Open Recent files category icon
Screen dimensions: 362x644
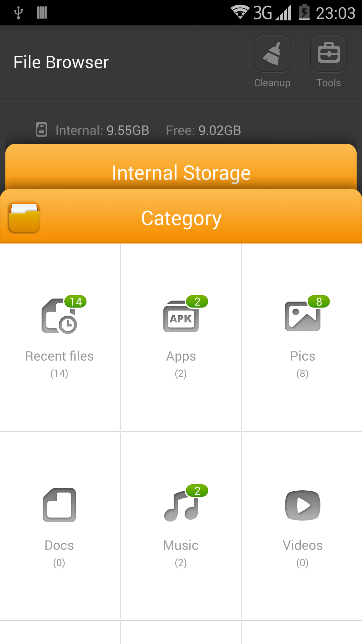click(59, 316)
